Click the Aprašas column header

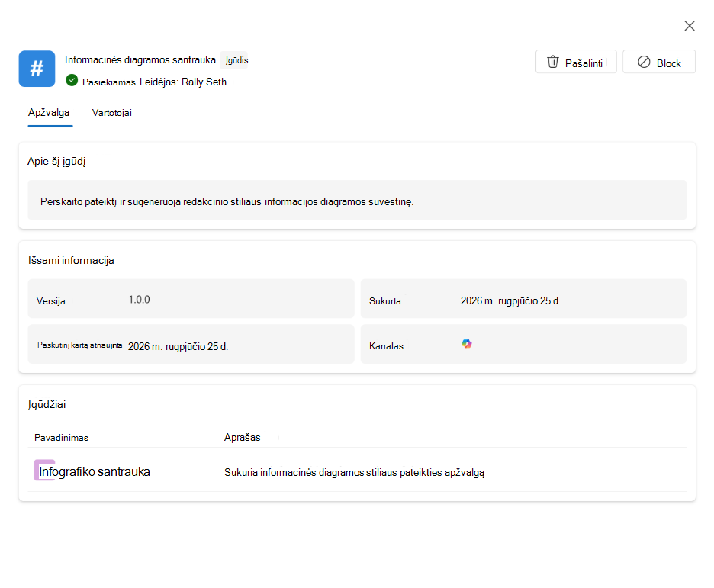(243, 437)
